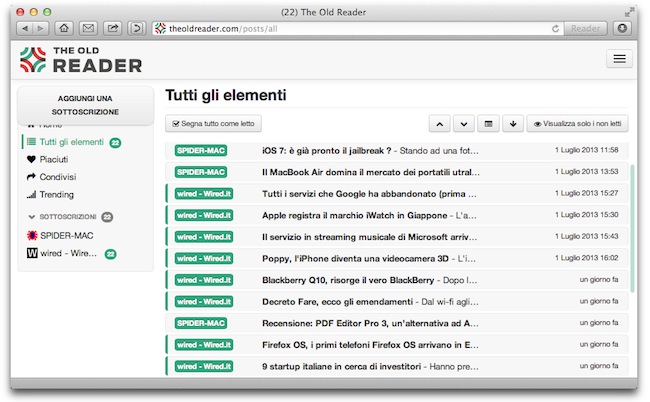This screenshot has width=650, height=402.
Task: Click The Old Reader logo
Action: coord(81,60)
